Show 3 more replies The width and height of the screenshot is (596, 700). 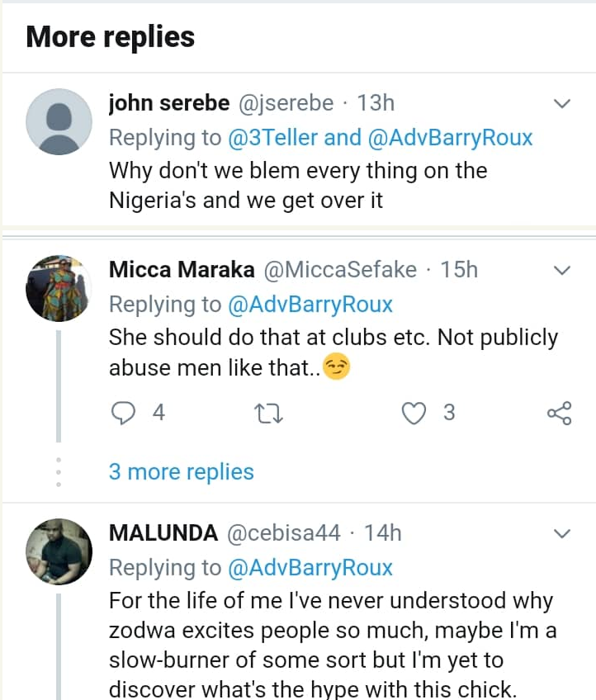point(182,472)
